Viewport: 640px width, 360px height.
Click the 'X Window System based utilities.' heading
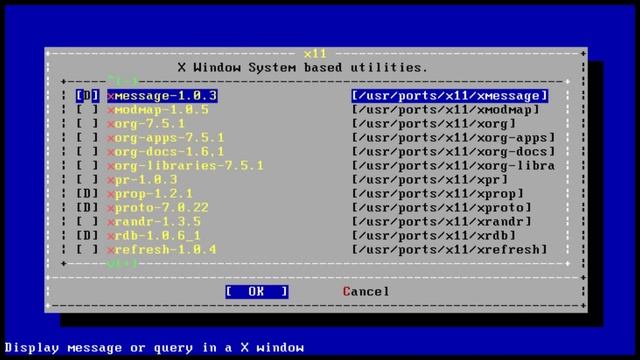pyautogui.click(x=303, y=67)
